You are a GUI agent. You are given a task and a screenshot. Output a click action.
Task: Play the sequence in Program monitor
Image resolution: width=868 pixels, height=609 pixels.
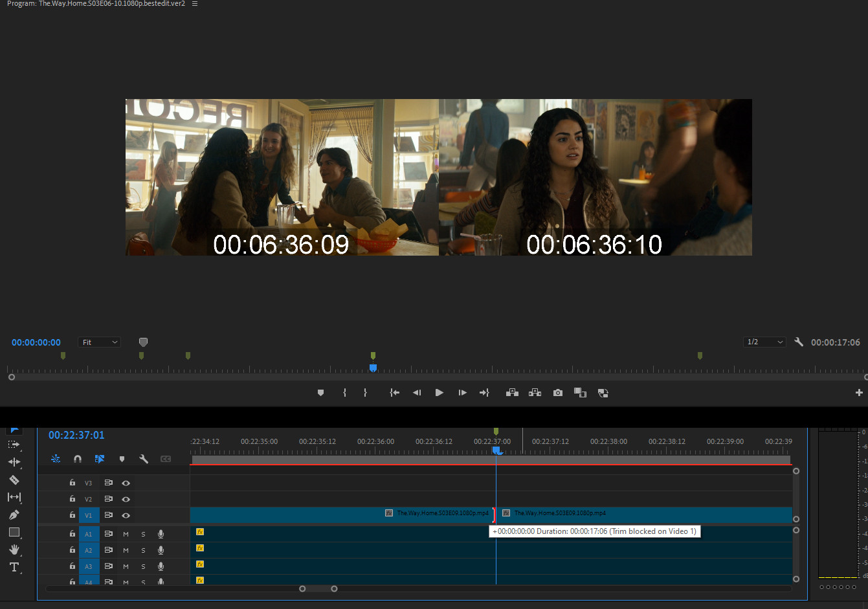click(440, 393)
